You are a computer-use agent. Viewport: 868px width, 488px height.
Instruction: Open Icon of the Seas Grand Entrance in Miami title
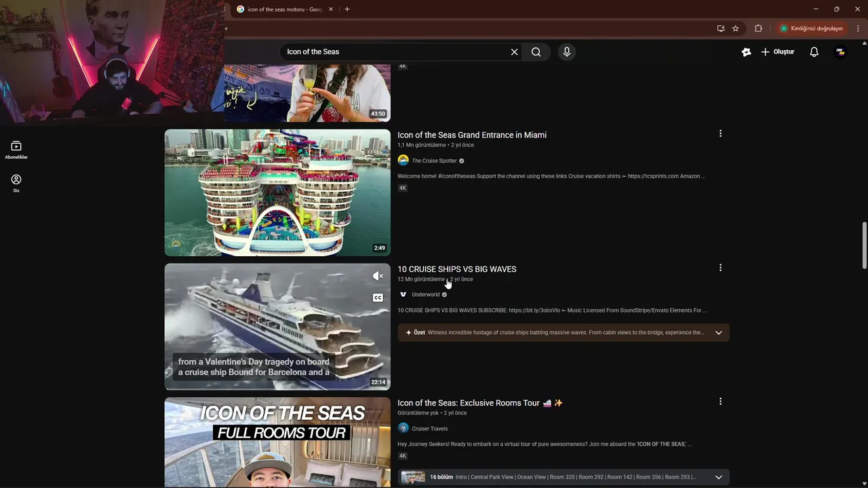pyautogui.click(x=472, y=135)
